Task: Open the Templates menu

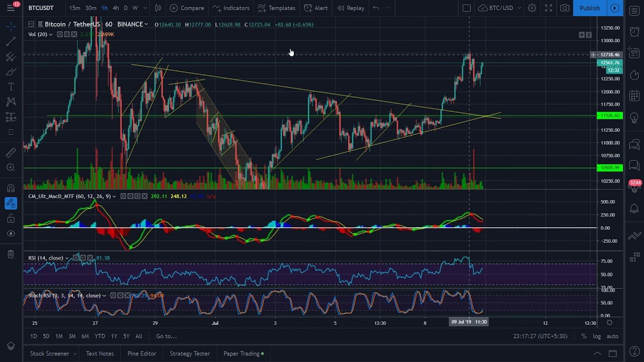Action: point(276,8)
